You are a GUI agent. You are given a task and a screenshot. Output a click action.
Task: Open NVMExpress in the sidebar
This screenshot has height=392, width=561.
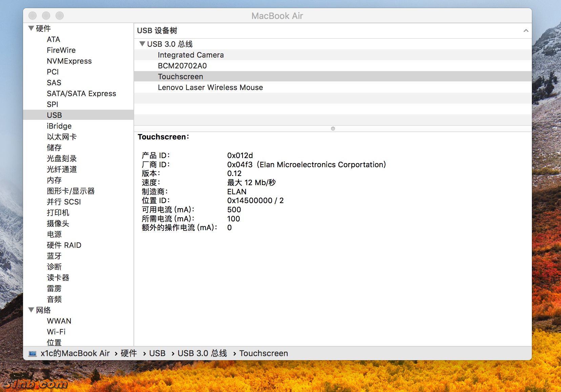point(69,61)
